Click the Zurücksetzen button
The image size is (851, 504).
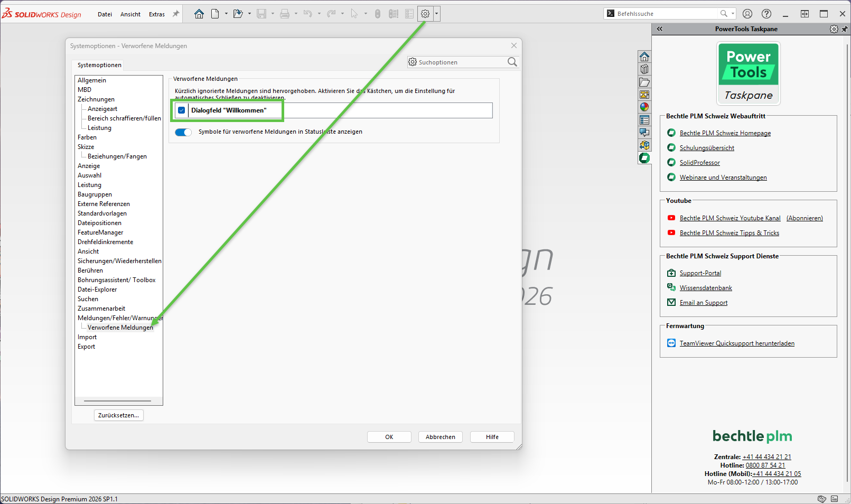118,415
